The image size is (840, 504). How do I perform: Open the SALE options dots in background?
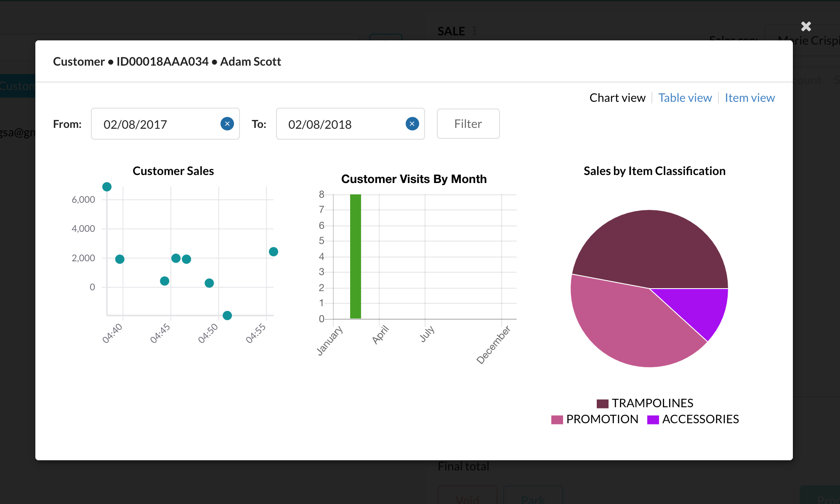point(475,31)
